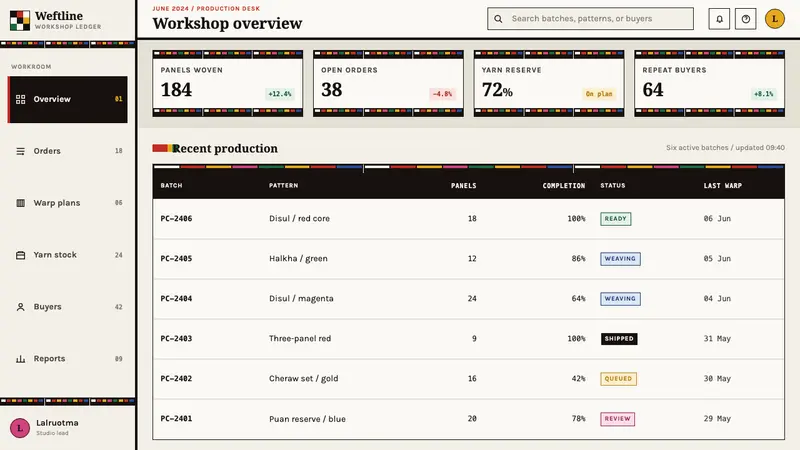Image resolution: width=800 pixels, height=450 pixels.
Task: Click the SHIPPED status tag
Action: (x=619, y=339)
